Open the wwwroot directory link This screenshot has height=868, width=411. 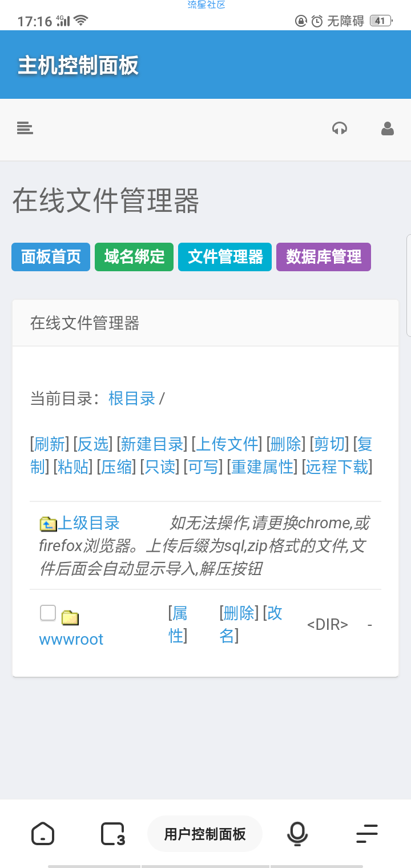click(71, 639)
